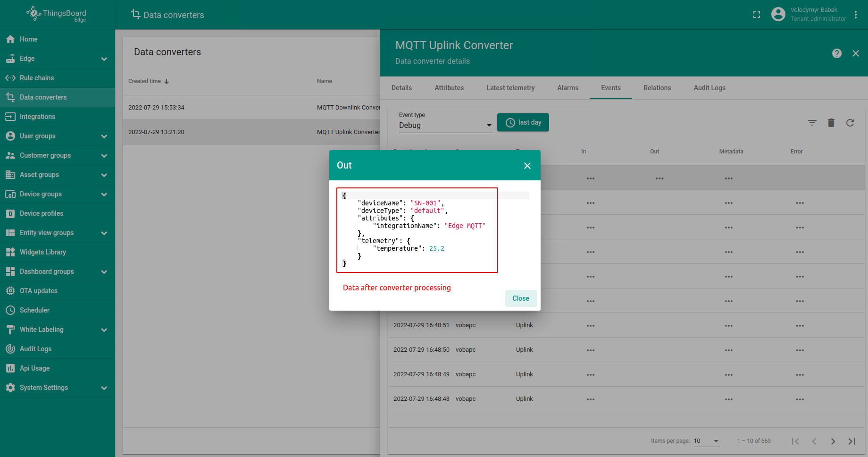
Task: Go to the next events page
Action: coord(833,441)
